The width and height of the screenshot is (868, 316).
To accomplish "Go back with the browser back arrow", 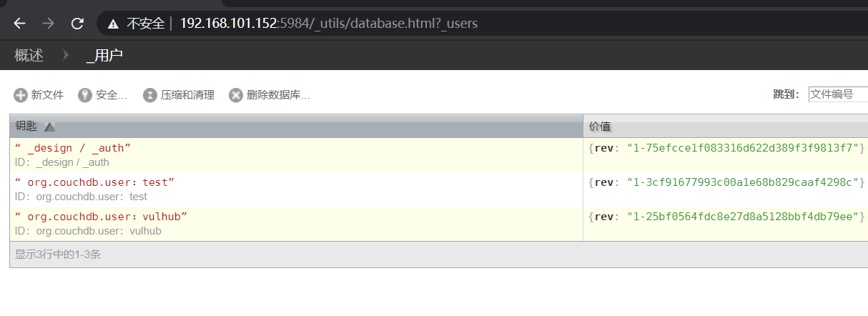I will click(19, 24).
